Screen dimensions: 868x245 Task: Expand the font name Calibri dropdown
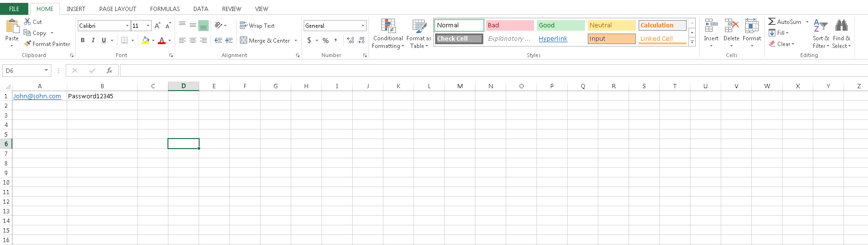click(127, 26)
